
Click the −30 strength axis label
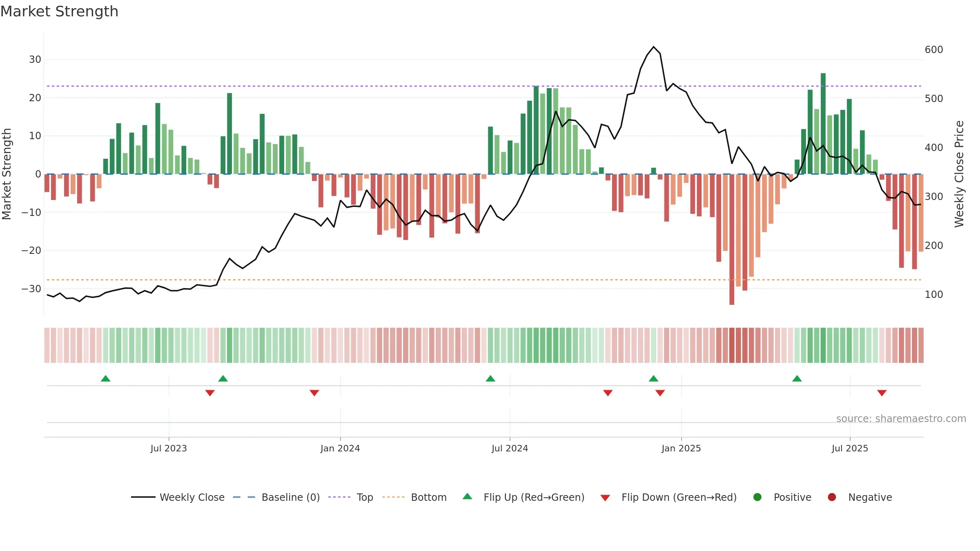pos(31,289)
